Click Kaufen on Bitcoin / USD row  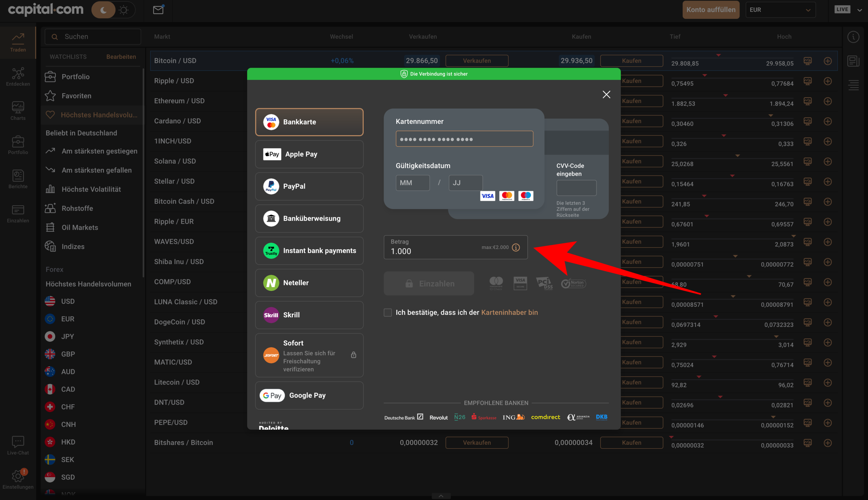click(x=631, y=61)
